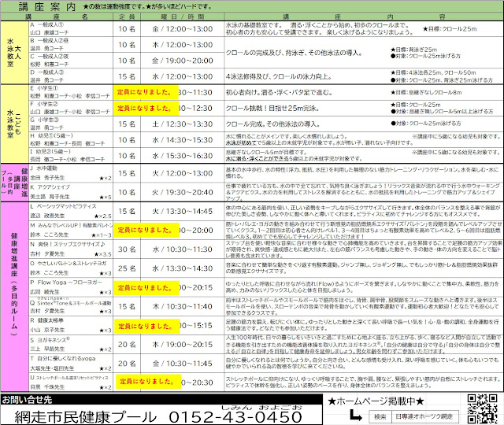This screenshot has height=425, width=504.
Task: Select the phone number 0152-43-0450
Action: pos(235,417)
